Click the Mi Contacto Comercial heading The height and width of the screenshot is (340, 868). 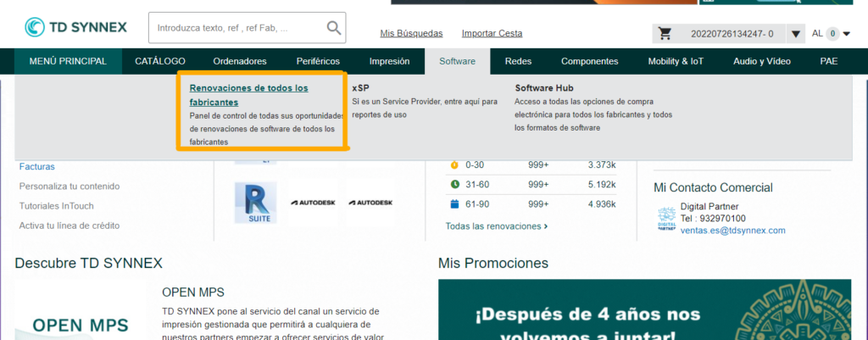point(713,187)
